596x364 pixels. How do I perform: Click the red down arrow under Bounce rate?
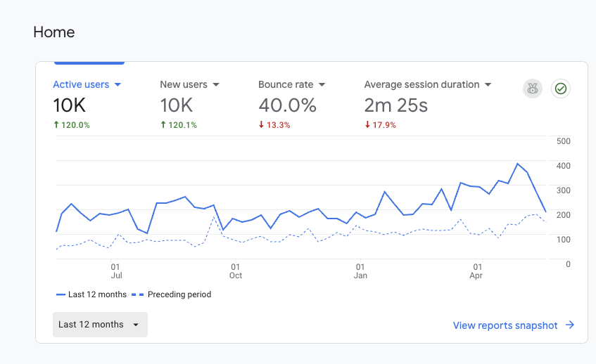[x=262, y=125]
